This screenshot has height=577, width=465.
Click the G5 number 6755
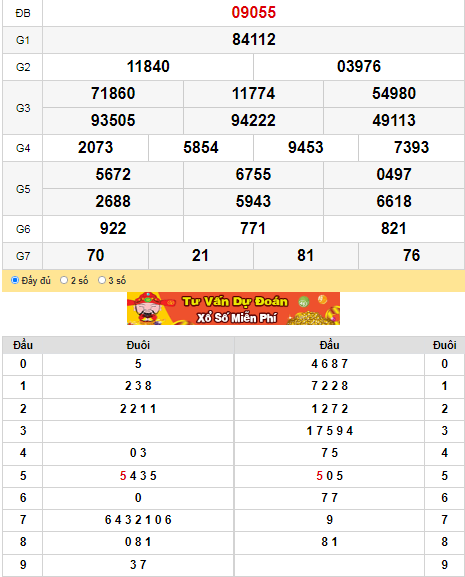pos(253,174)
